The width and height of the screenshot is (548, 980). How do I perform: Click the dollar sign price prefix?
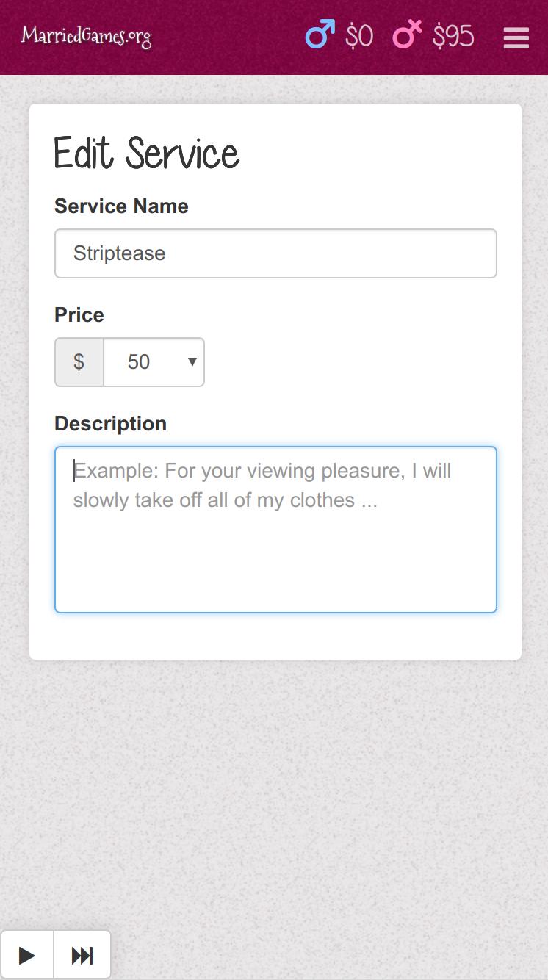[79, 362]
